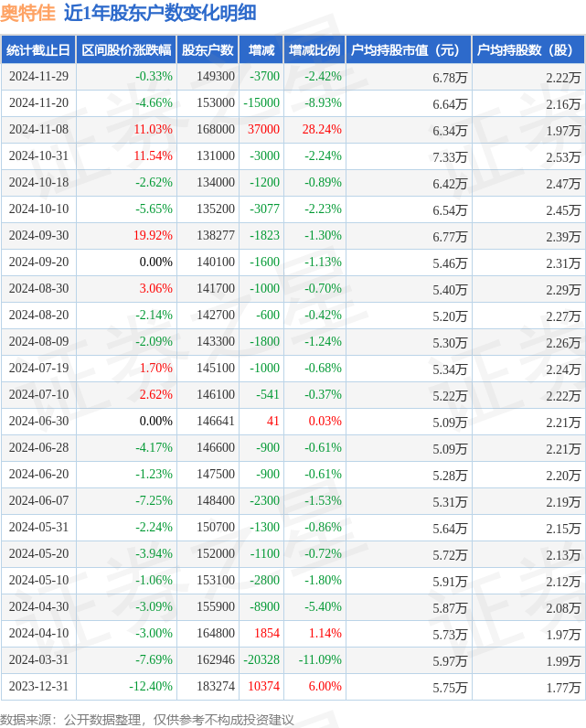The width and height of the screenshot is (586, 728).
Task: Click the 户均持股市值（元） column header
Action: 409,49
